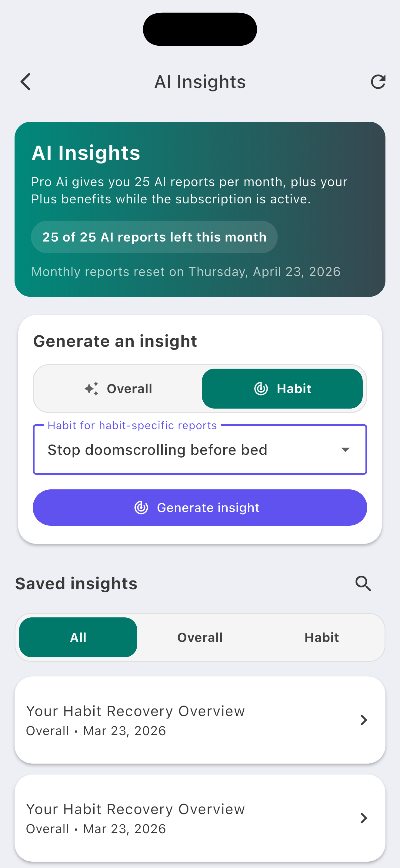Screen dimensions: 400x868
Task: Open Your Habit Recovery Overview insight
Action: tap(200, 720)
